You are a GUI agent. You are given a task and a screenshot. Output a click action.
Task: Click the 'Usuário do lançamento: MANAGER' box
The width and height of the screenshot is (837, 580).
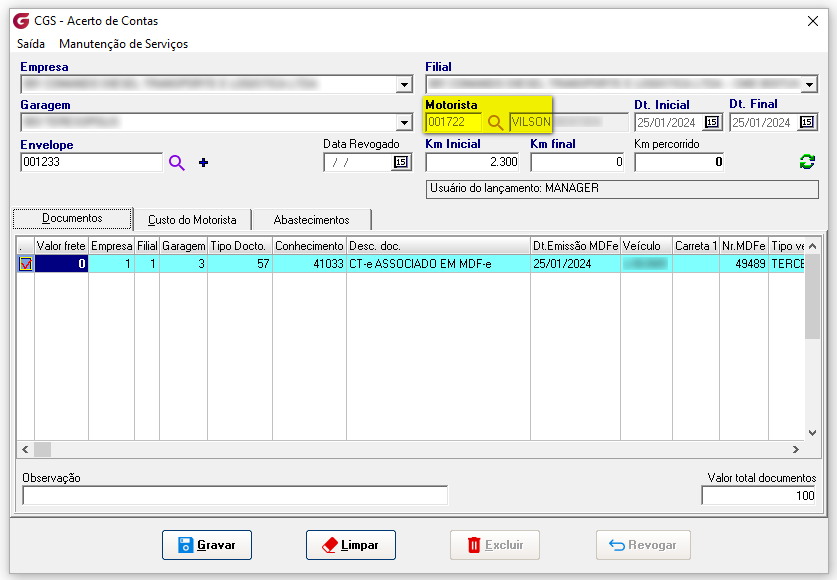click(x=622, y=189)
